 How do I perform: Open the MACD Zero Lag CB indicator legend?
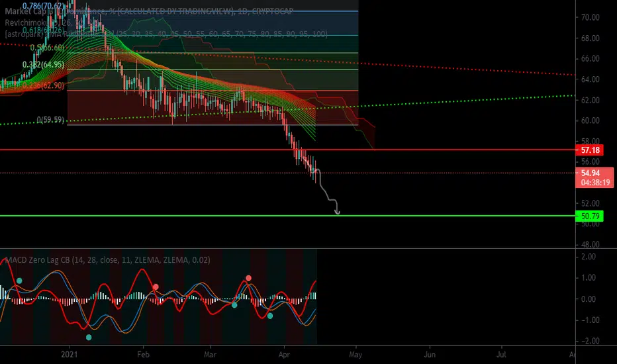click(x=107, y=259)
